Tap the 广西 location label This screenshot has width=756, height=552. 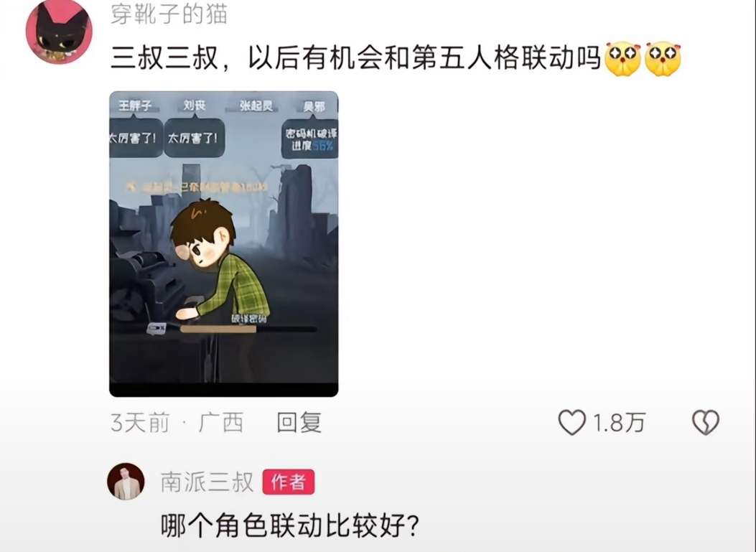221,422
